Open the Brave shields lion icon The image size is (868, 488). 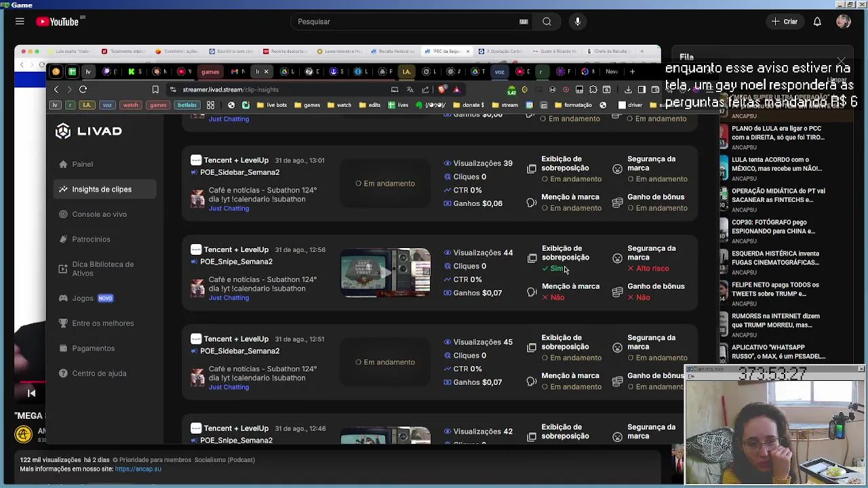coord(441,89)
